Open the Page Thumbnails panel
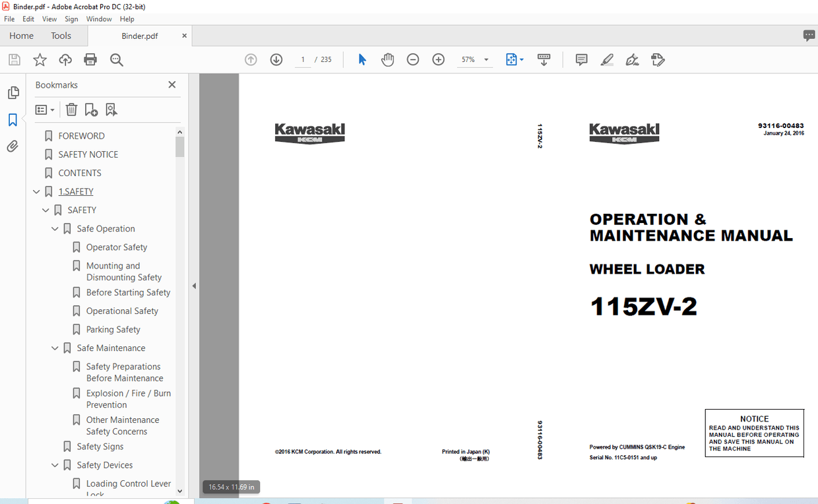Viewport: 818px width, 504px height. click(13, 92)
